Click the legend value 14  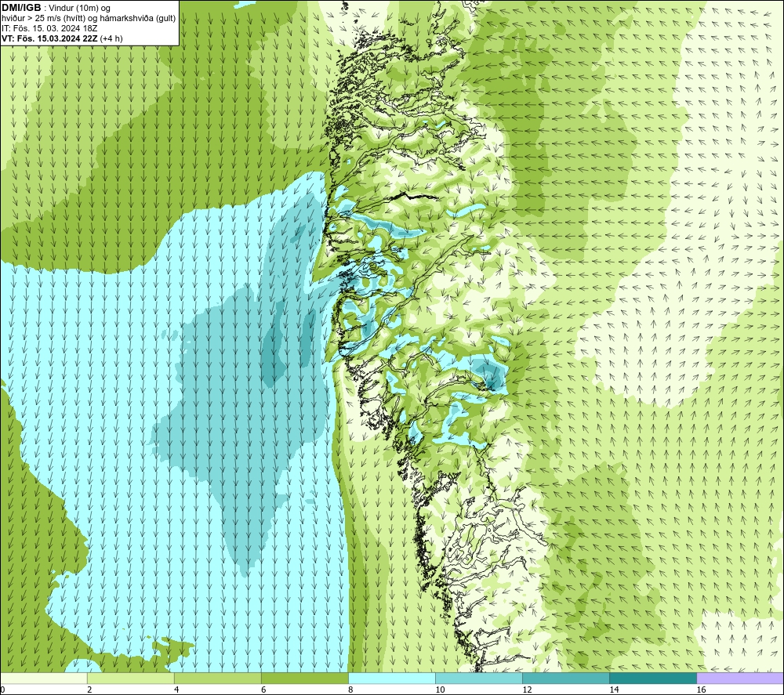point(614,690)
